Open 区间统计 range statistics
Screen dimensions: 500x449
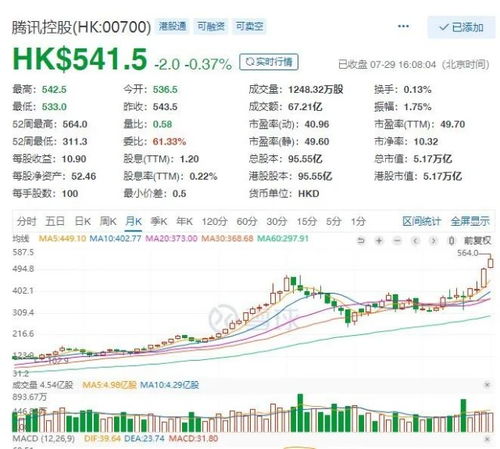[x=422, y=221]
